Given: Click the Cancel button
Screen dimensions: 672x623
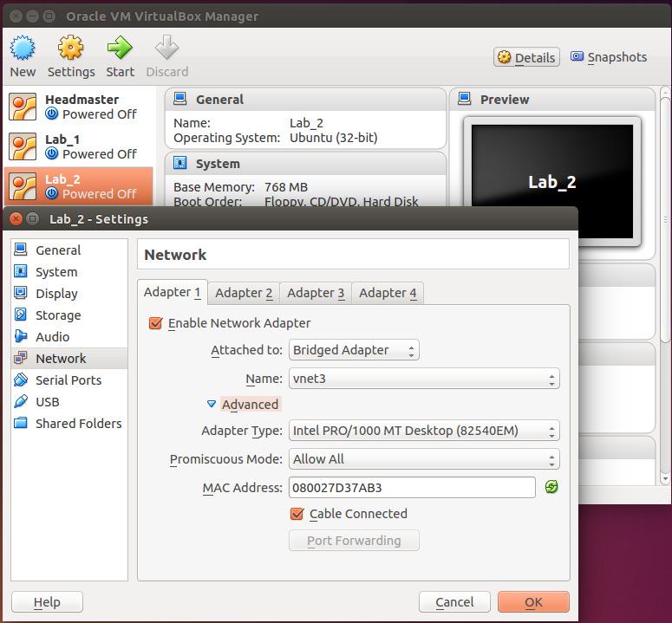Looking at the screenshot, I should (454, 602).
